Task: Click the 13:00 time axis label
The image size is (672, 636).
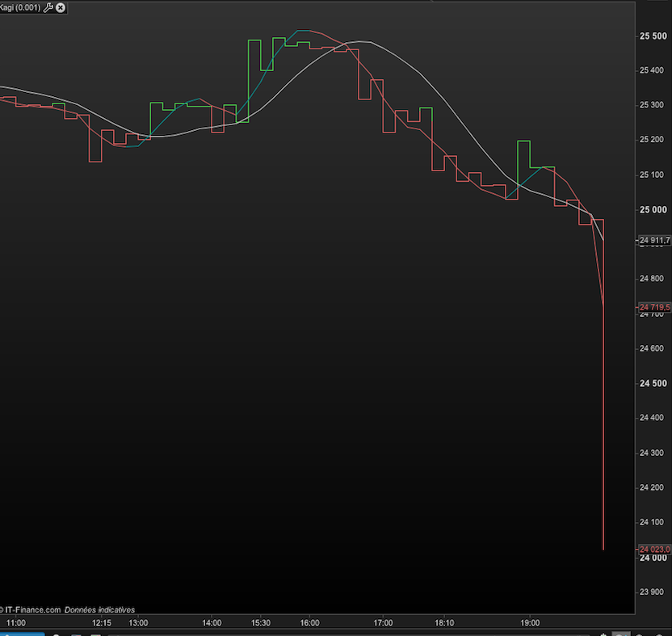Action: (138, 623)
